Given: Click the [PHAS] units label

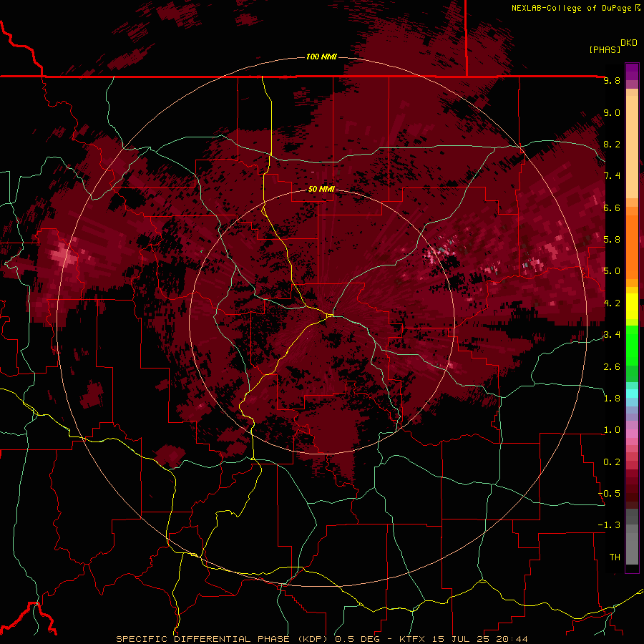Looking at the screenshot, I should pyautogui.click(x=605, y=49).
